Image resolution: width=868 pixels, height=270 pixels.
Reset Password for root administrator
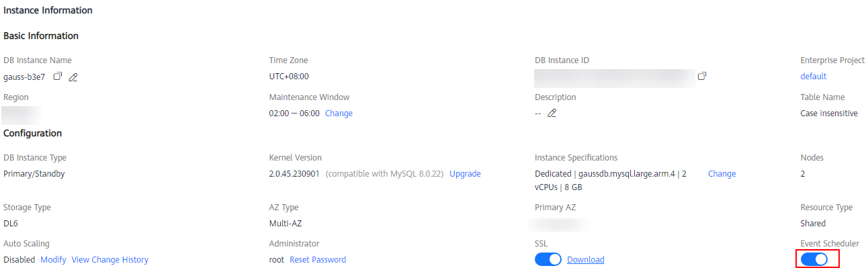[x=318, y=260]
